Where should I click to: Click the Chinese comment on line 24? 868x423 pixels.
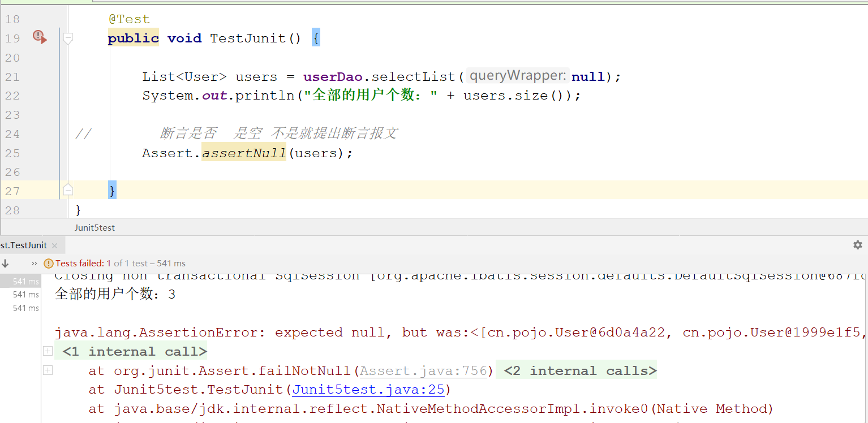[x=279, y=133]
